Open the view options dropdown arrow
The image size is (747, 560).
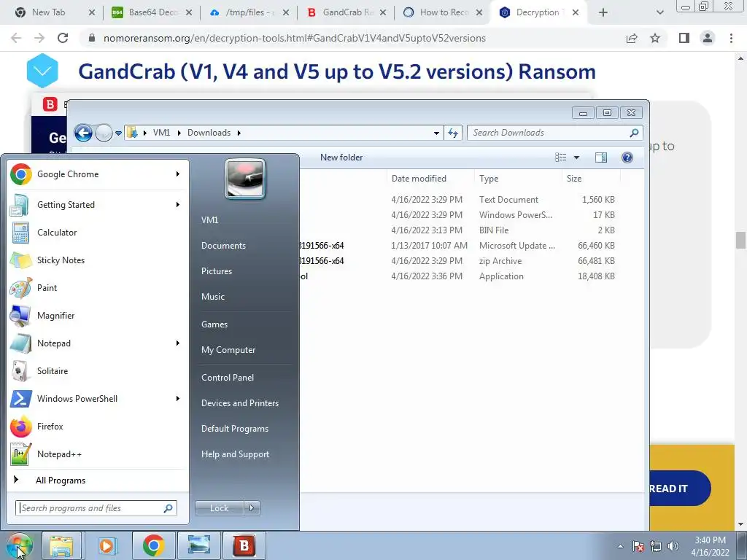coord(576,157)
